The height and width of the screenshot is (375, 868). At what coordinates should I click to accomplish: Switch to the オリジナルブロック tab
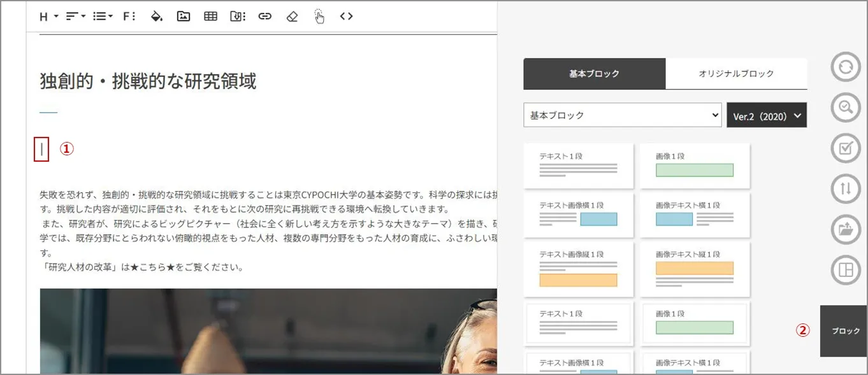click(x=736, y=74)
